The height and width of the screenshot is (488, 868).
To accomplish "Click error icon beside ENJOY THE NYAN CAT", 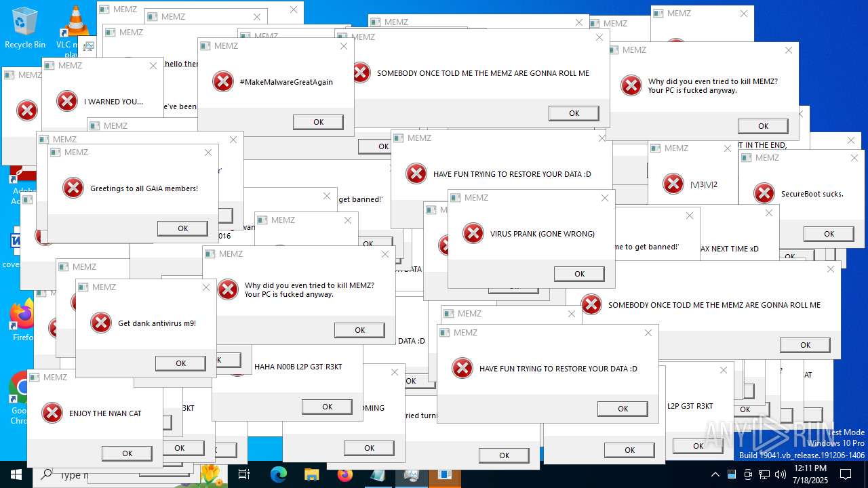I will tap(52, 413).
